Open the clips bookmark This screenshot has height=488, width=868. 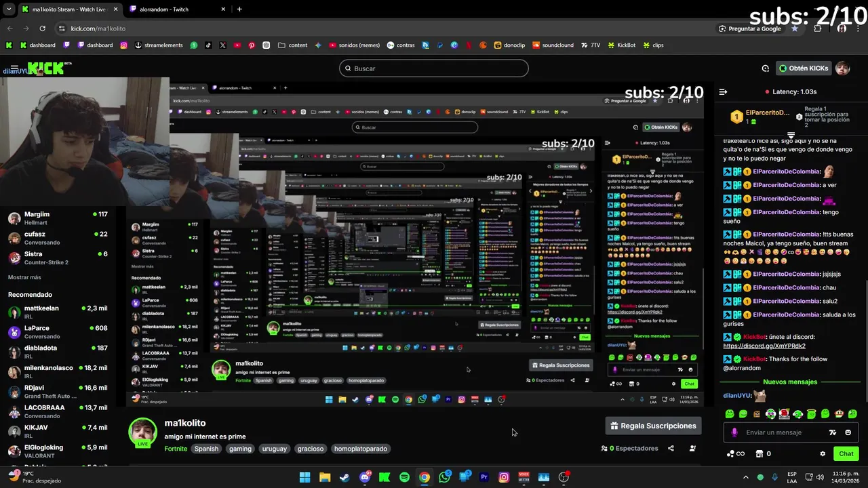(653, 45)
